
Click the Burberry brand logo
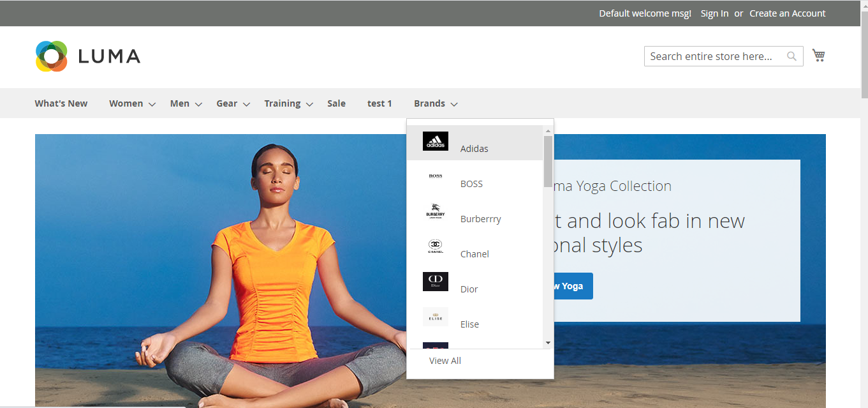[x=436, y=211]
